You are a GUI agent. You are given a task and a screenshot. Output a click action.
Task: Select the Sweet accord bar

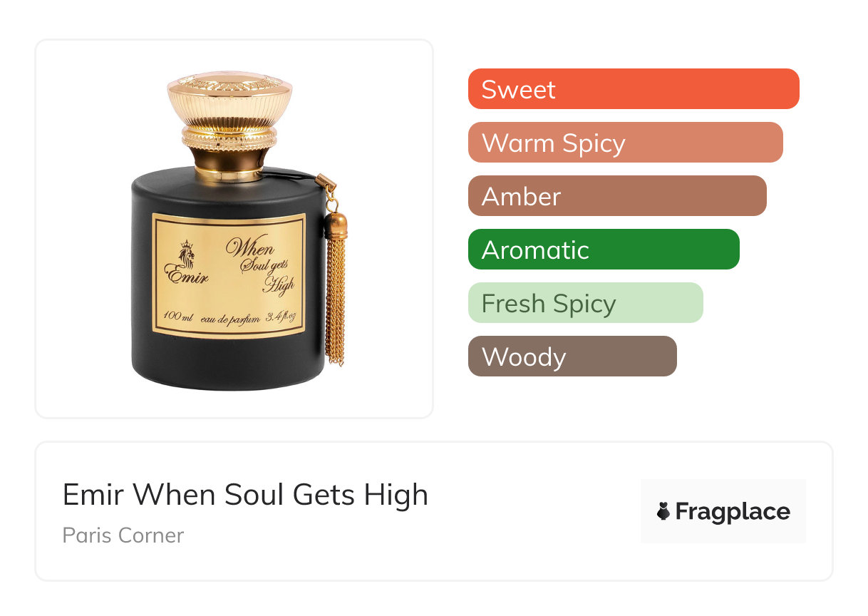[634, 89]
